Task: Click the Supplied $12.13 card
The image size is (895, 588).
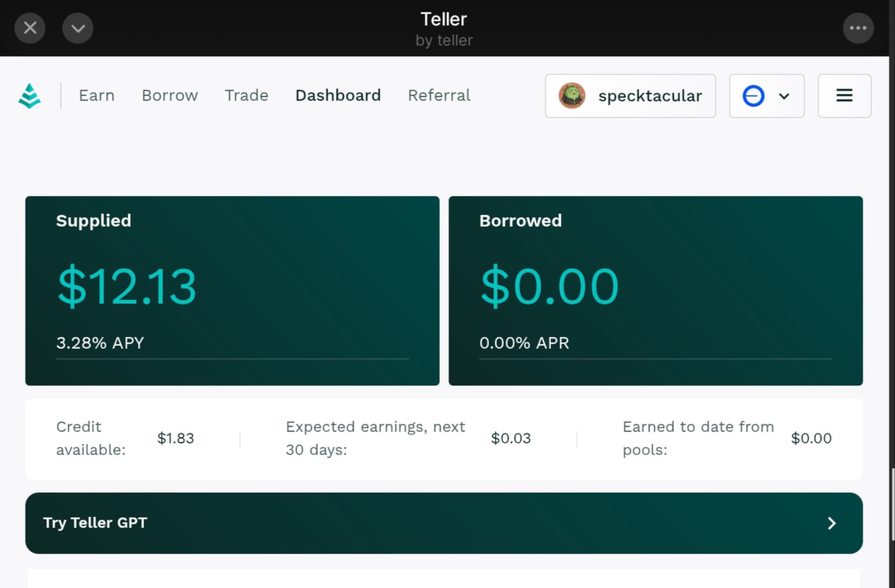Action: click(232, 290)
